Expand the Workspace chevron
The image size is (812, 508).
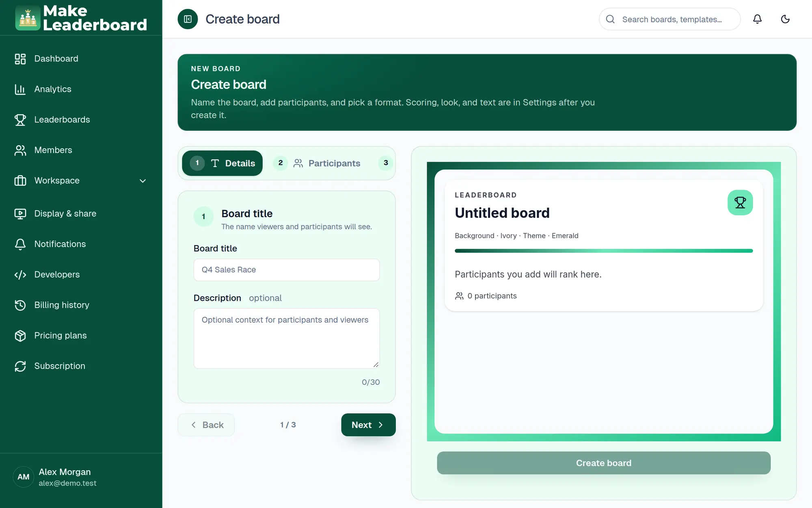[x=143, y=181]
